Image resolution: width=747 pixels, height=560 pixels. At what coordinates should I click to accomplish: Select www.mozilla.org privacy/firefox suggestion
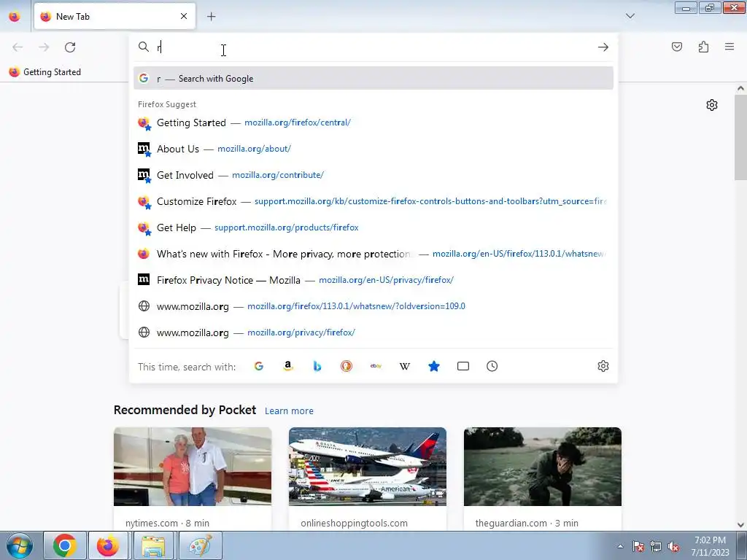[373, 332]
